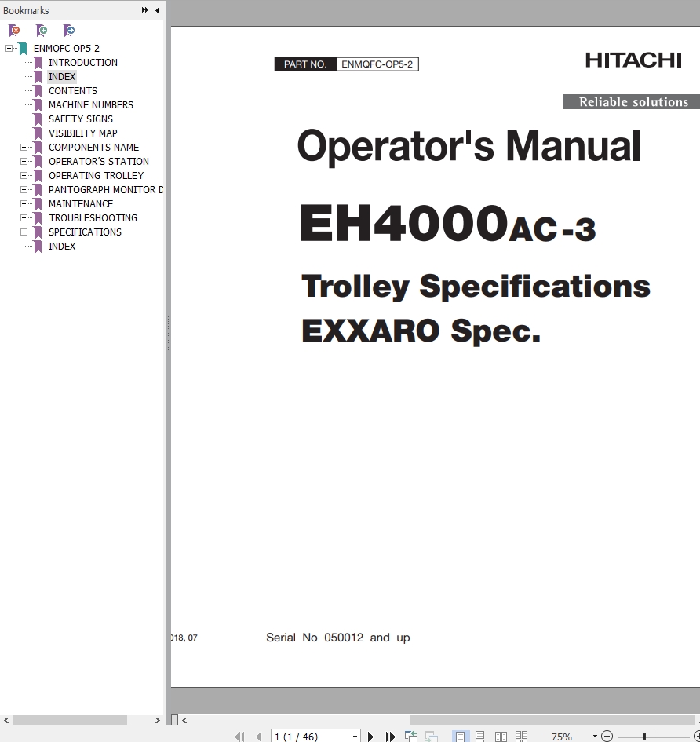Open the page number dropdown
The width and height of the screenshot is (700, 742).
[x=355, y=737]
